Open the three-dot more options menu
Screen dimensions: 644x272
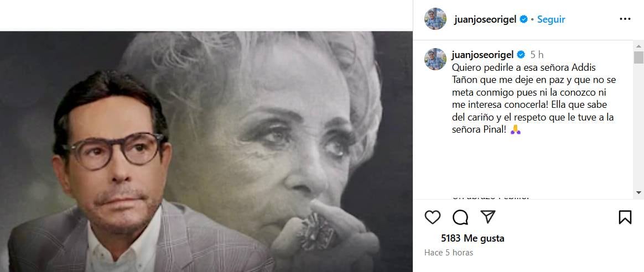click(625, 19)
